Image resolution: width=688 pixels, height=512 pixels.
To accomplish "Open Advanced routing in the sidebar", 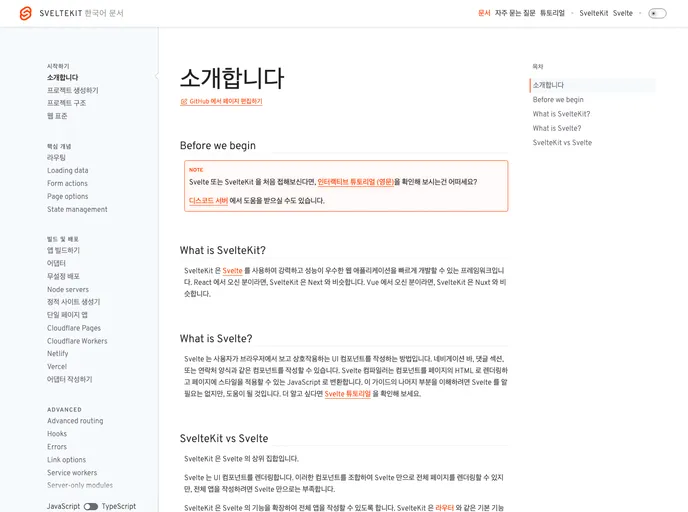I will click(75, 421).
